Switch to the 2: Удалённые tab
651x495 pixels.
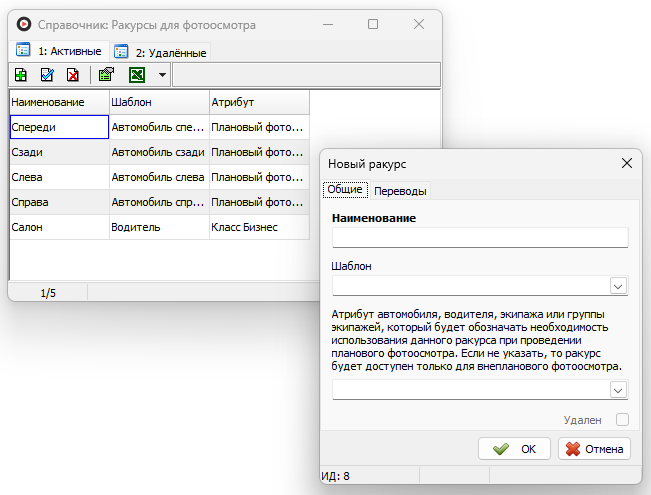(160, 52)
